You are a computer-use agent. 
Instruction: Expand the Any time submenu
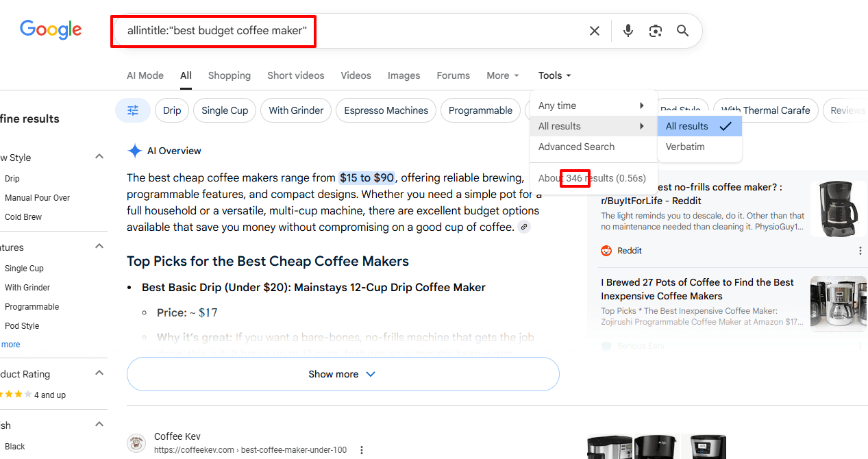pyautogui.click(x=593, y=106)
